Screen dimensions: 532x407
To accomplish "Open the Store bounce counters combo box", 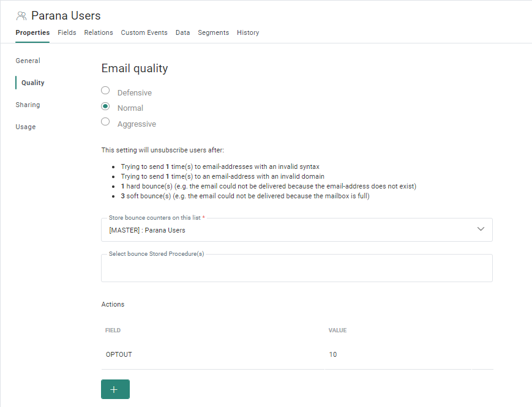I will click(288, 230).
